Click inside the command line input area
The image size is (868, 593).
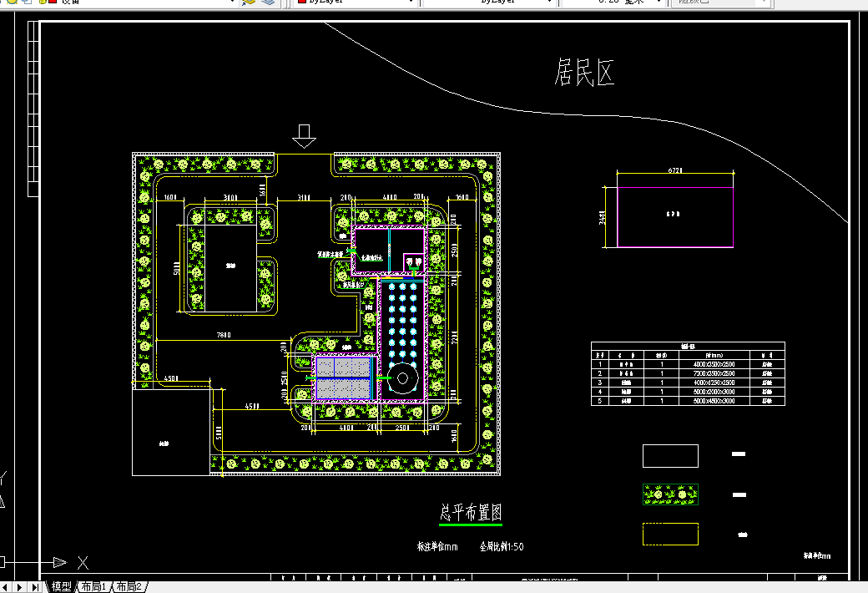point(417,571)
